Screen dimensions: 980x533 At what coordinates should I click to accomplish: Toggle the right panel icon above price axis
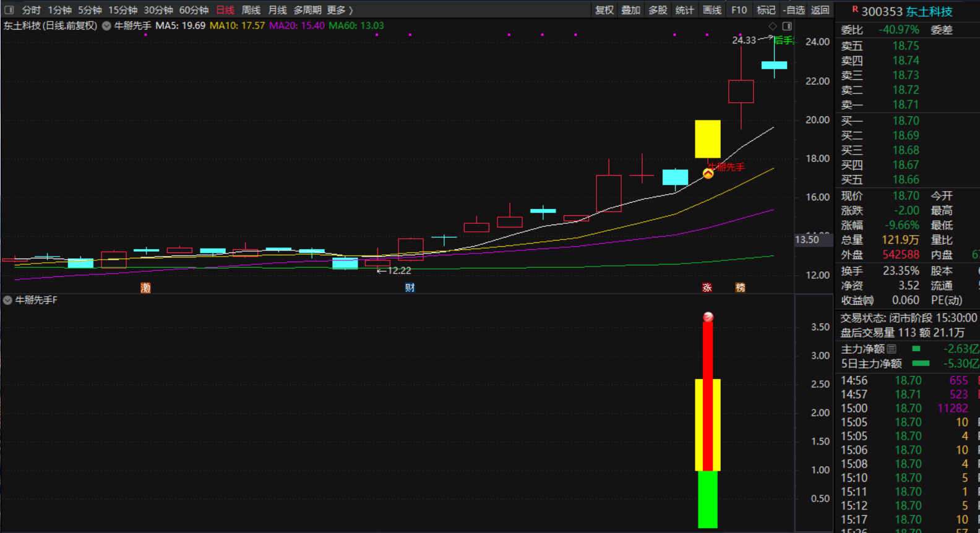(x=787, y=26)
